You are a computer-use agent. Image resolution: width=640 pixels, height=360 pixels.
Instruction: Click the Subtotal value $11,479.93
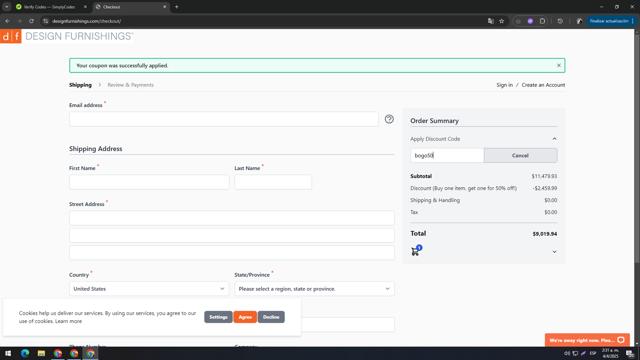click(544, 176)
